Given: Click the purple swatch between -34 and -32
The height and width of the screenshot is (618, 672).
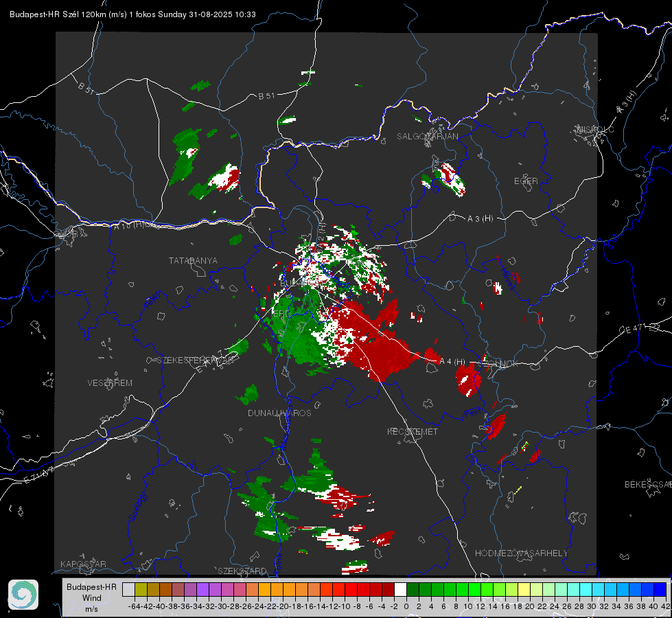Looking at the screenshot, I should coord(202,589).
